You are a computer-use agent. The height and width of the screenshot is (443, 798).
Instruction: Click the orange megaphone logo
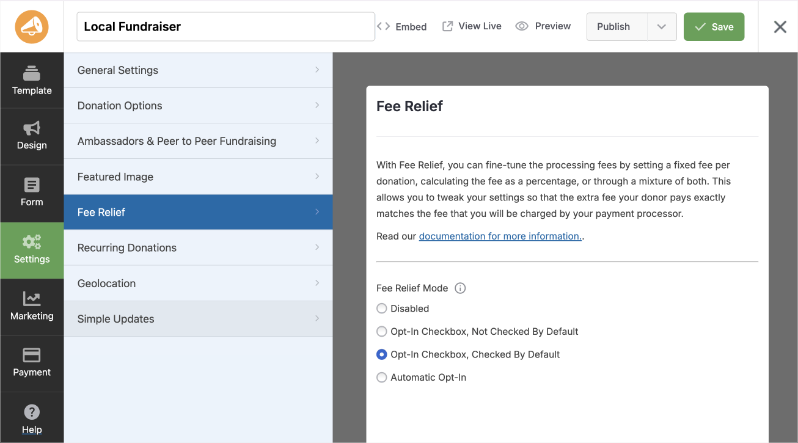(x=32, y=26)
